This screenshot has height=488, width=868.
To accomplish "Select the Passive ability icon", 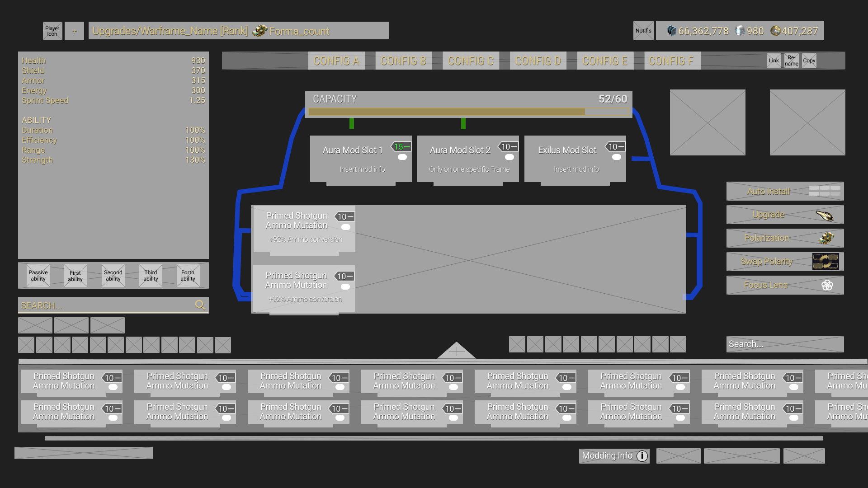I will click(x=38, y=276).
